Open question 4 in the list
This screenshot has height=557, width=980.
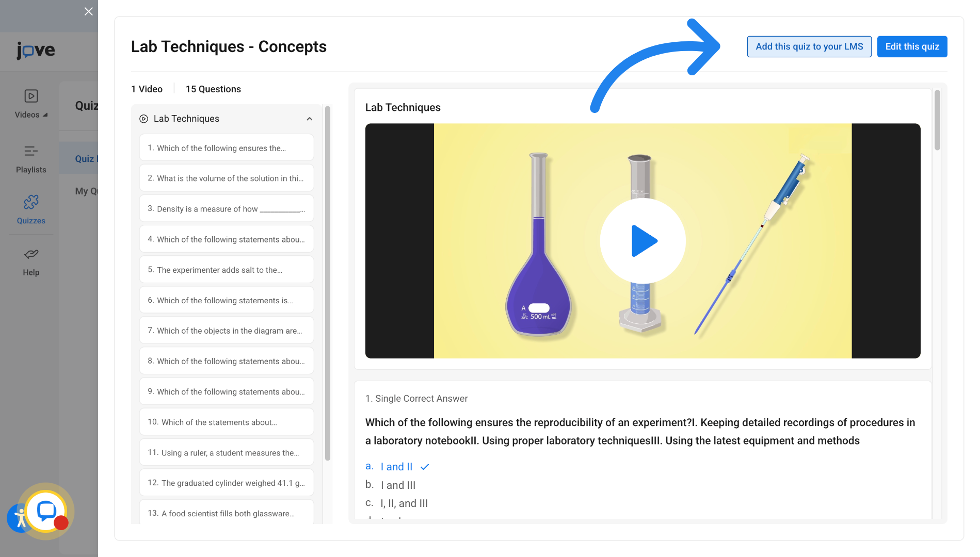227,239
